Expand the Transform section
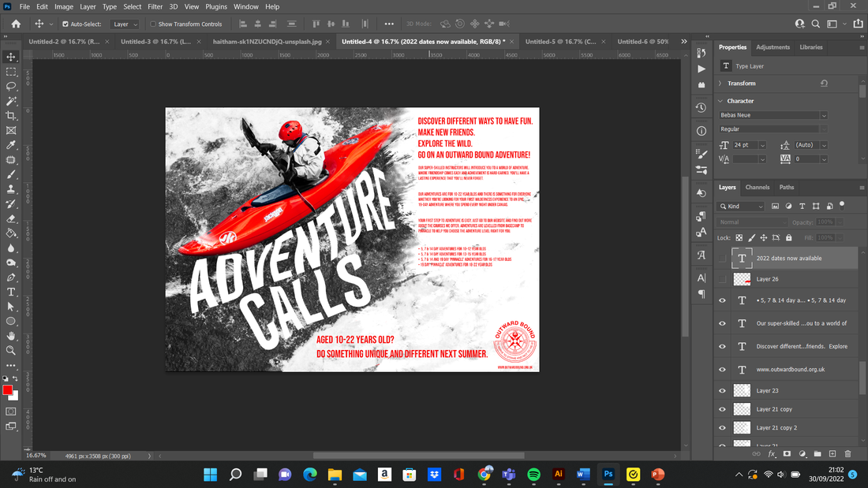The image size is (868, 488). 720,84
